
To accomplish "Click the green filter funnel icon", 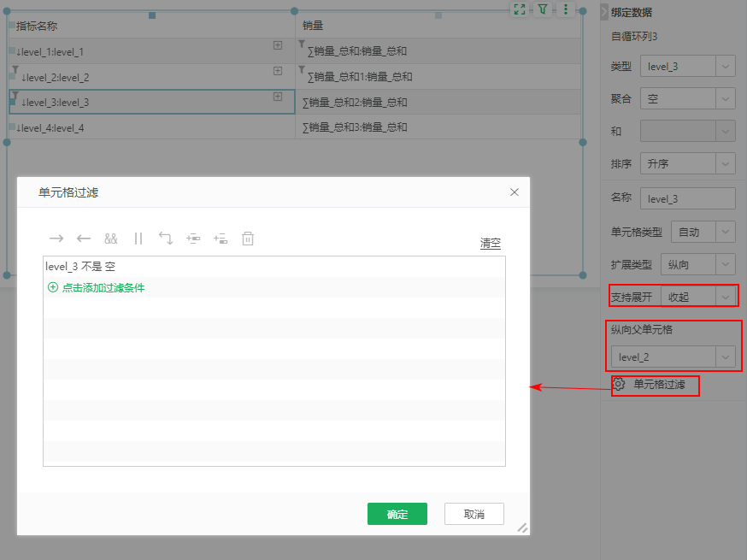I will click(x=543, y=9).
